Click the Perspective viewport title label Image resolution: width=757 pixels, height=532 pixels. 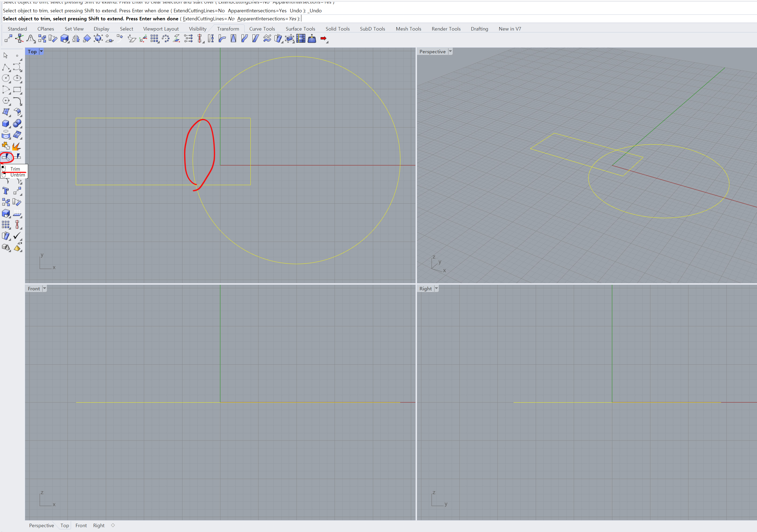tap(432, 51)
